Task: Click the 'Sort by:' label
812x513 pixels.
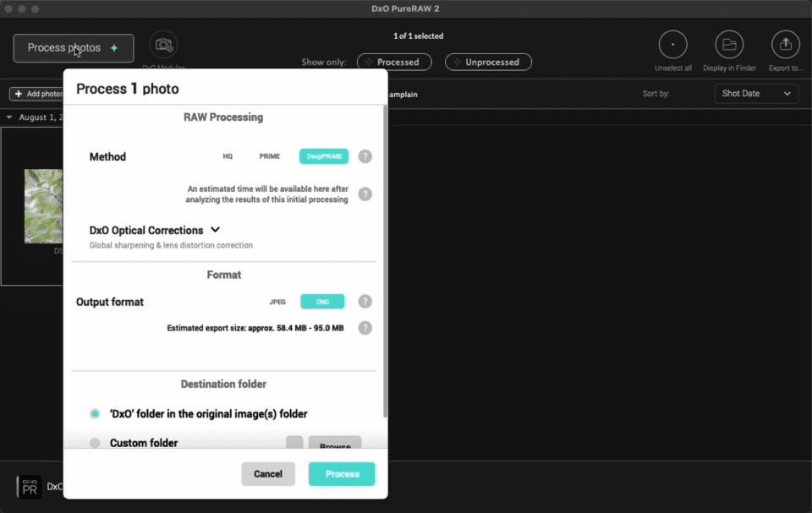Action: 656,94
